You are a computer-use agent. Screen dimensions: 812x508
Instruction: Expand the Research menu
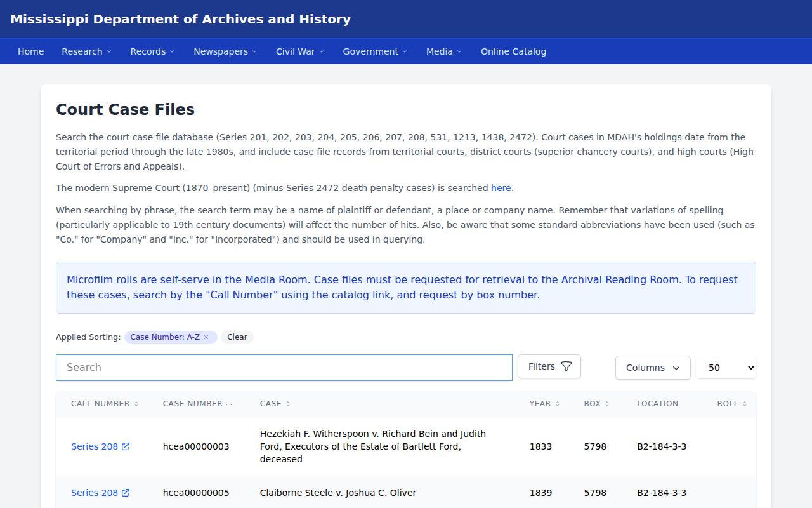coord(86,51)
